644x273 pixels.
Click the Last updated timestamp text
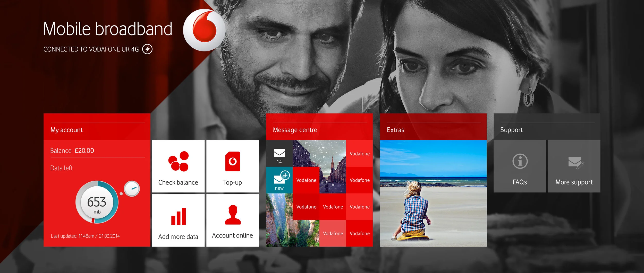click(x=85, y=236)
